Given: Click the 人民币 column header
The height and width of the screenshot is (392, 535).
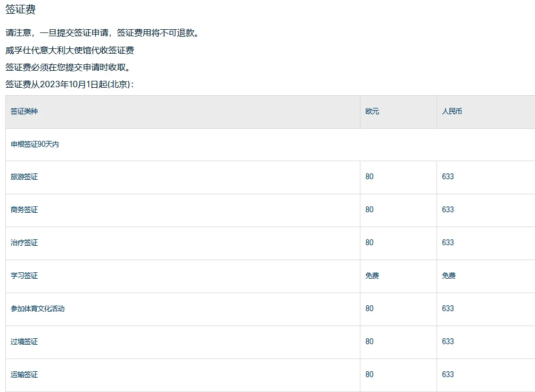Looking at the screenshot, I should coord(452,112).
